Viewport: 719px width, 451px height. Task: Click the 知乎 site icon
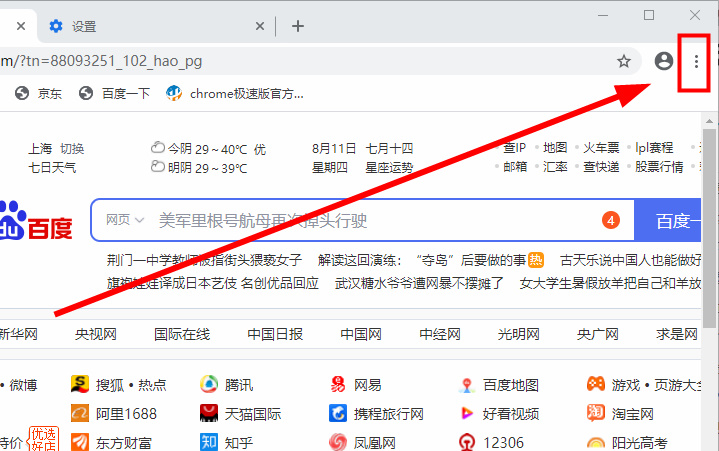click(x=209, y=442)
